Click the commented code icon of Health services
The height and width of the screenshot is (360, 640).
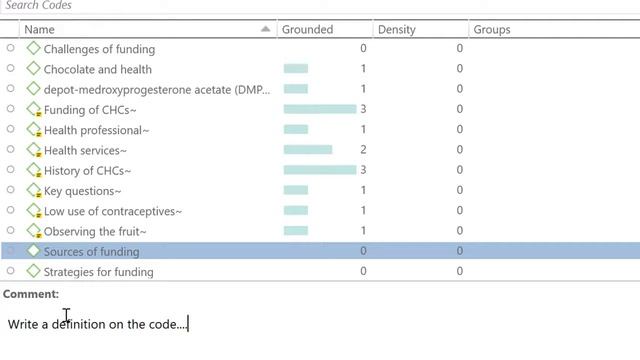(34, 150)
